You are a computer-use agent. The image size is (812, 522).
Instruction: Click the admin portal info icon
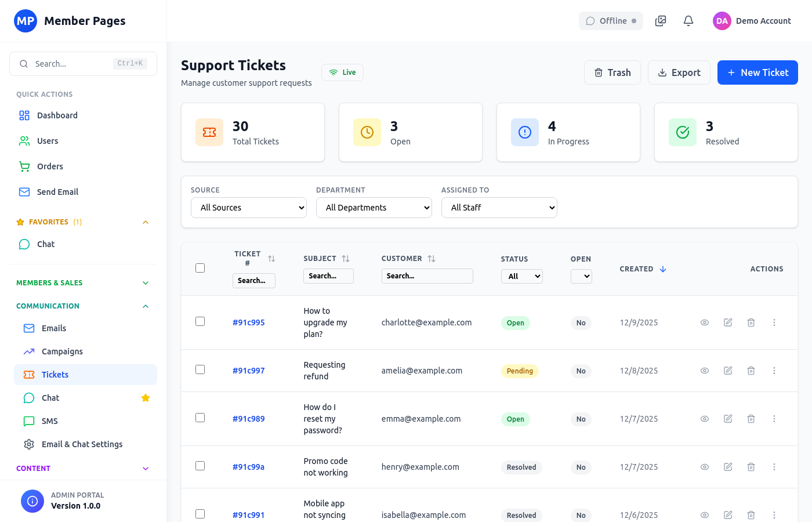pyautogui.click(x=32, y=501)
